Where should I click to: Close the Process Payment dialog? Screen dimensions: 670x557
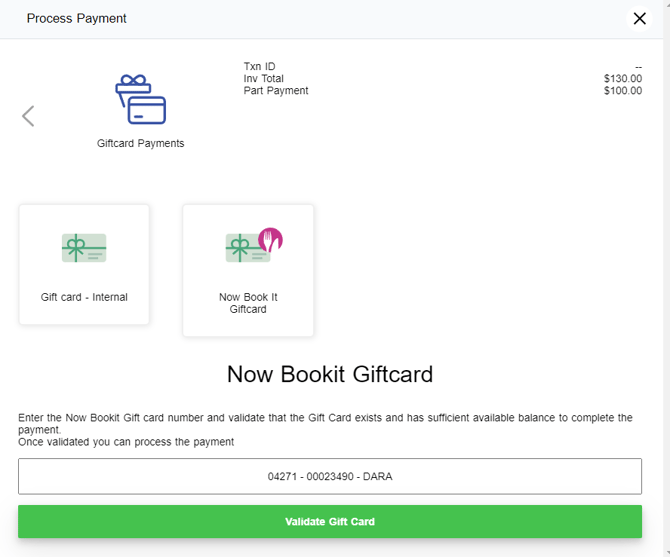point(640,19)
